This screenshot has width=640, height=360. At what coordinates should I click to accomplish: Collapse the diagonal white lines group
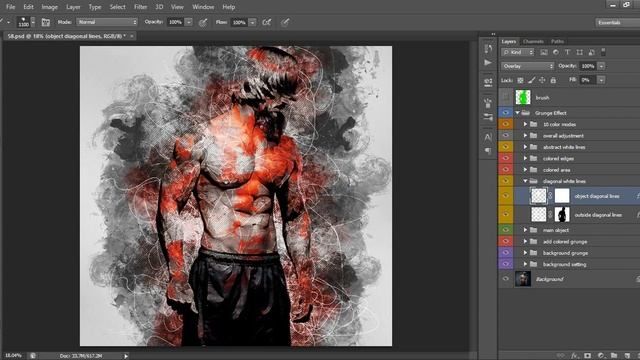click(x=525, y=181)
